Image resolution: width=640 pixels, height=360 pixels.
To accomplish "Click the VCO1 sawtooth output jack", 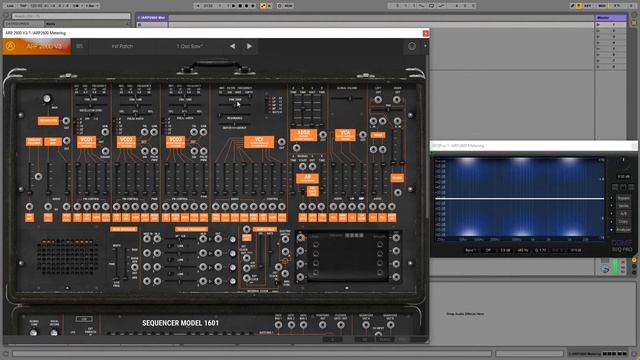I will click(105, 132).
